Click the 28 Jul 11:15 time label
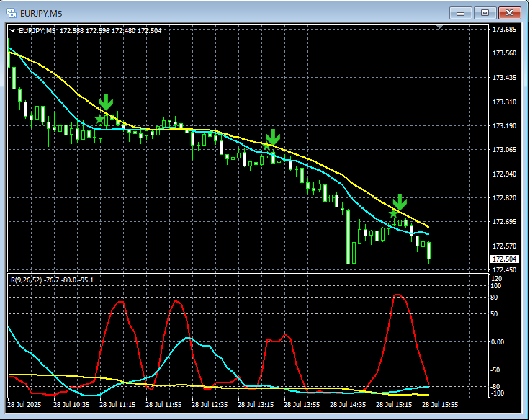This screenshot has height=420, width=530. point(117,404)
